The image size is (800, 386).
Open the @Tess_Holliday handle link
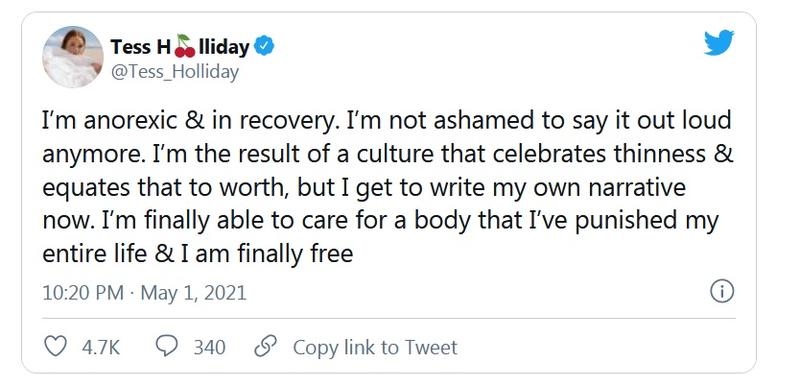click(174, 73)
